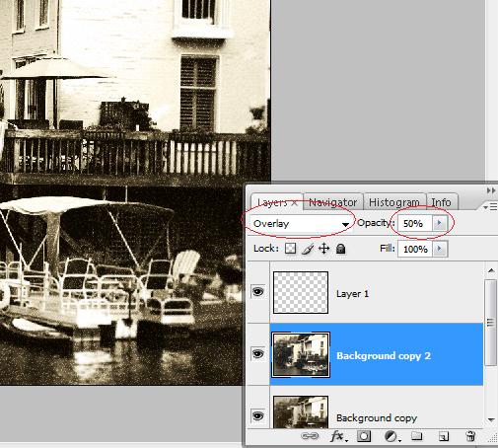Hide Background copy 2 layer
This screenshot has width=498, height=448.
[x=258, y=354]
